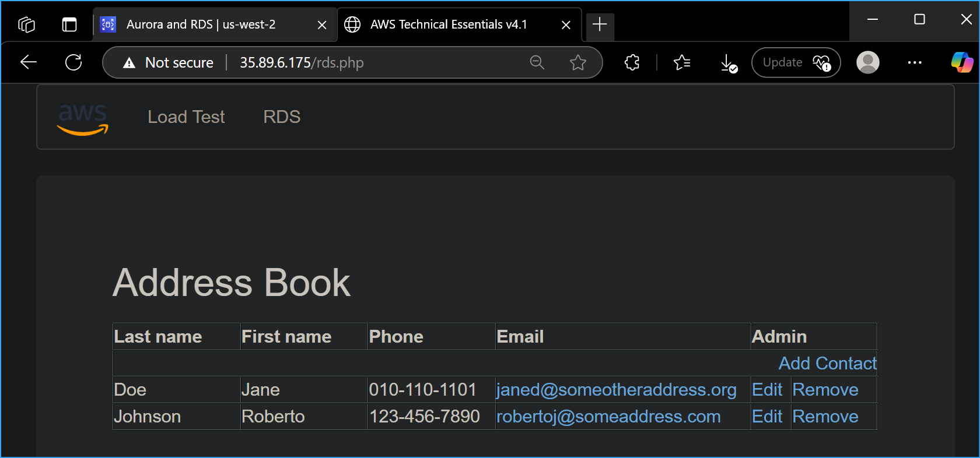Select phone number 010-110-1101

pyautogui.click(x=423, y=390)
